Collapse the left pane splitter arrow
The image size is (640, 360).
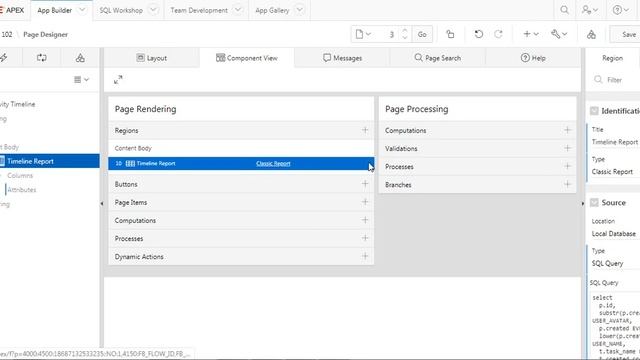click(102, 203)
